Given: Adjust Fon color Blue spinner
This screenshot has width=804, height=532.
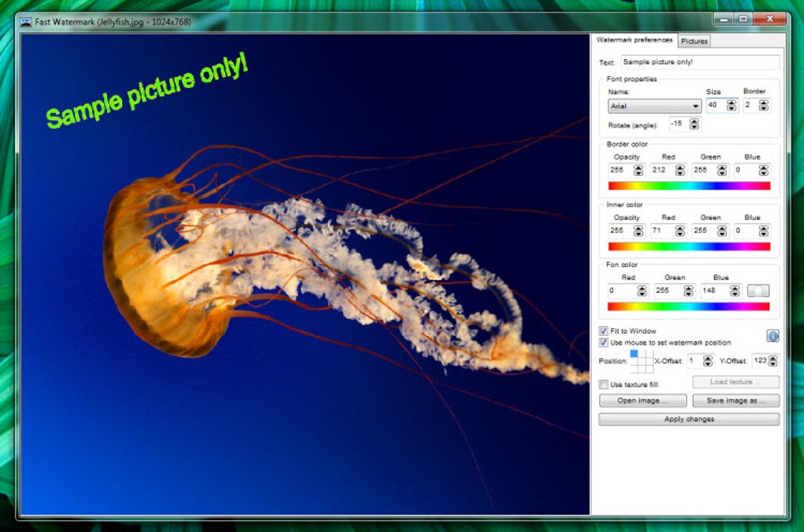Looking at the screenshot, I should [x=735, y=291].
